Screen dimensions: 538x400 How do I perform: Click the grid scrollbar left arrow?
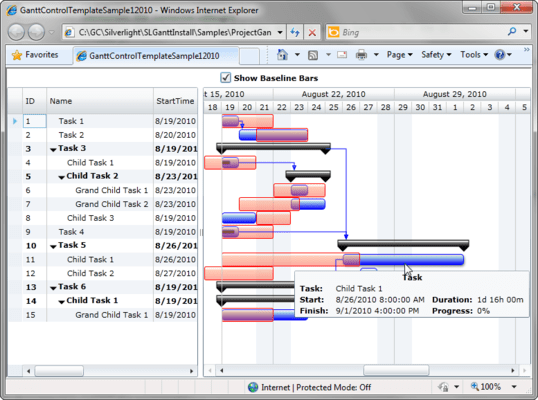coord(28,371)
